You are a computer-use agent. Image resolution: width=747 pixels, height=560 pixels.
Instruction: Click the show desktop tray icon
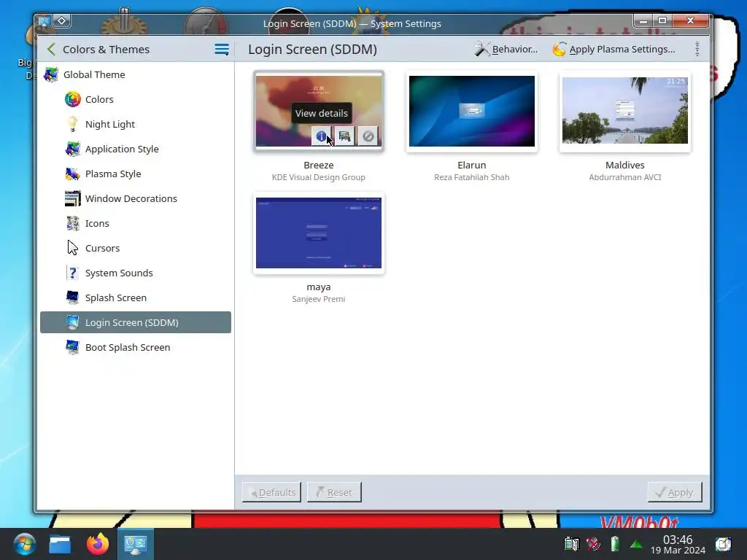(723, 544)
